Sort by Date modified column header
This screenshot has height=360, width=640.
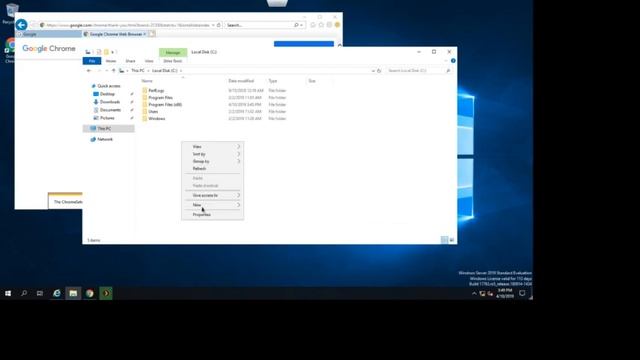241,81
